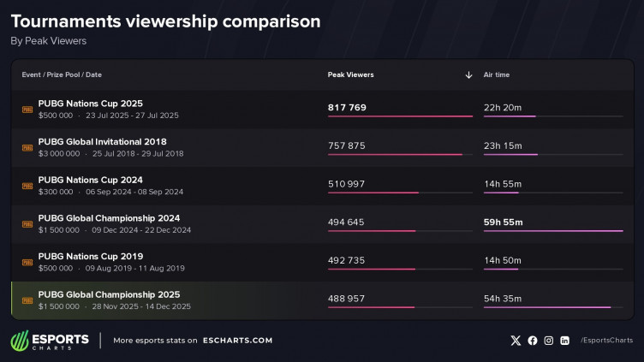The image size is (644, 362).
Task: Click PUBG icon beside Global Invitational 2018
Action: pos(27,148)
